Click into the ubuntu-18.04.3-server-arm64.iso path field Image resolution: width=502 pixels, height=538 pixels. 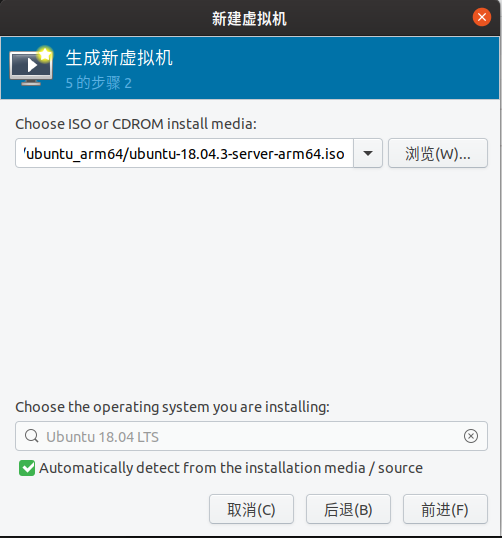[x=184, y=153]
